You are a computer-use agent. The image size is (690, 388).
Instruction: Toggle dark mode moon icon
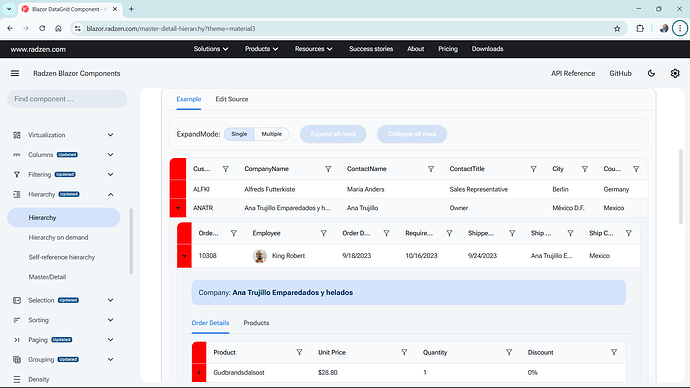point(651,73)
